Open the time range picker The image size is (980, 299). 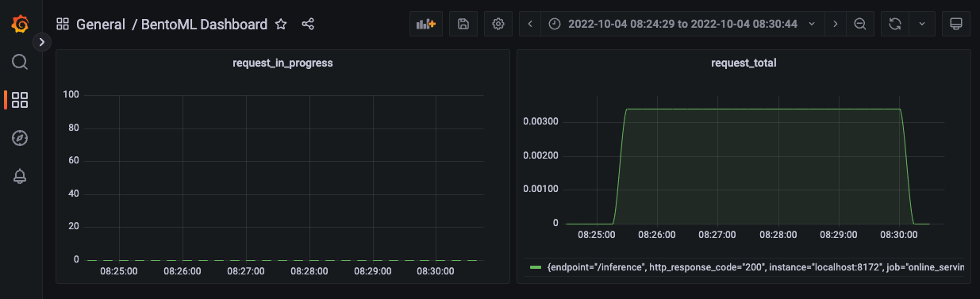[x=682, y=24]
